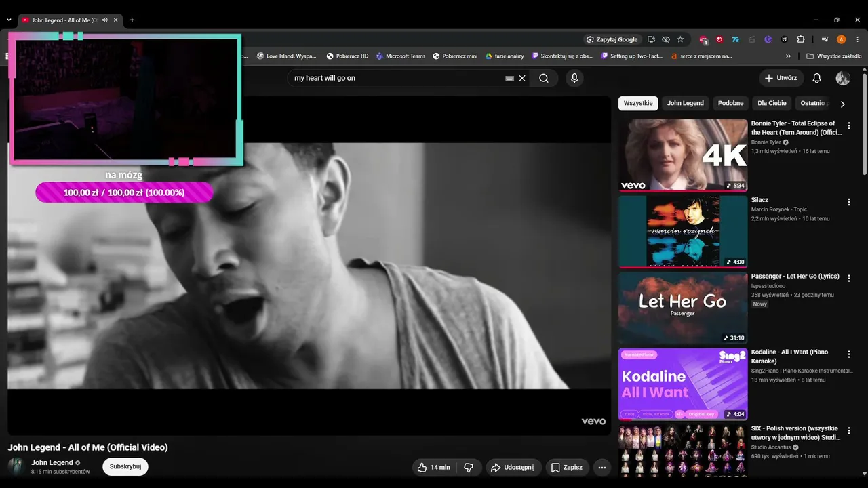Open the Setting up Two-Fact... bookmark
This screenshot has width=868, height=488.
(632, 56)
